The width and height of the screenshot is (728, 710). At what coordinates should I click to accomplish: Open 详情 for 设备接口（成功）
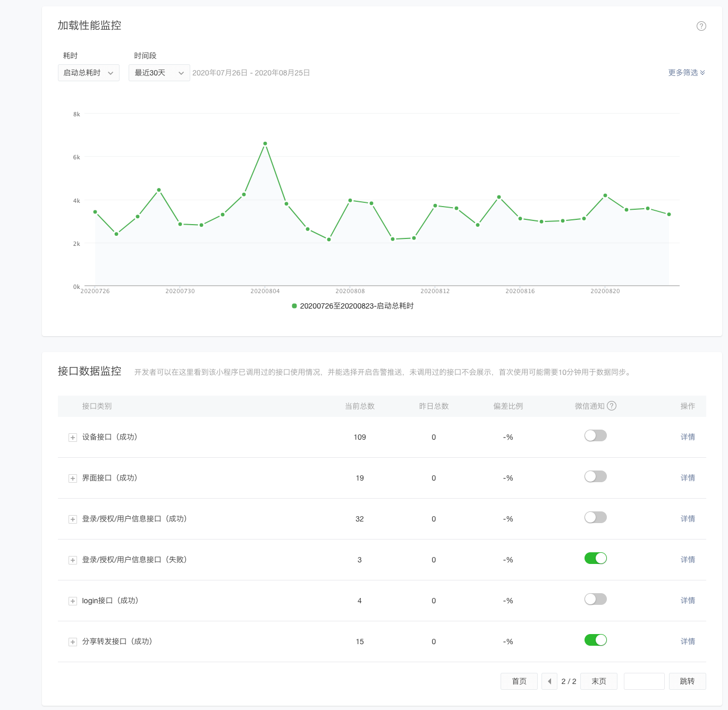(688, 437)
